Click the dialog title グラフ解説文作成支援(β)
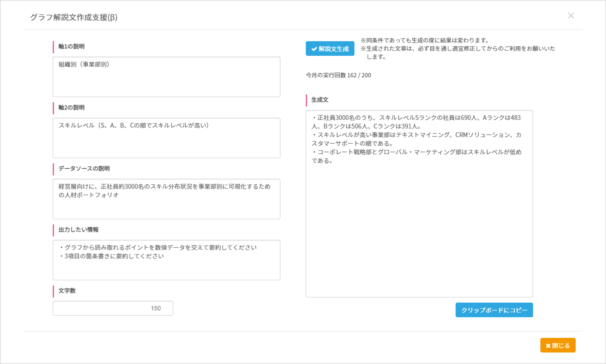The image size is (606, 364). pos(74,17)
